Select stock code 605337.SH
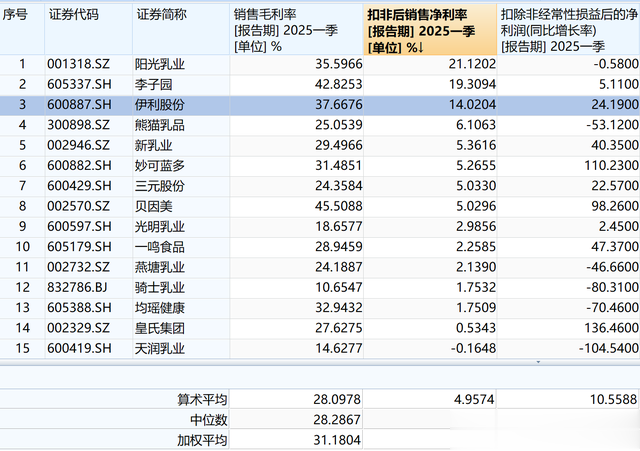640x451 pixels. 79,84
